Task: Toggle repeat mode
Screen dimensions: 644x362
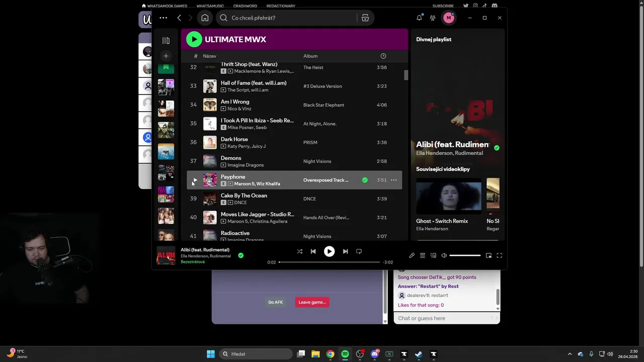Action: point(359,251)
